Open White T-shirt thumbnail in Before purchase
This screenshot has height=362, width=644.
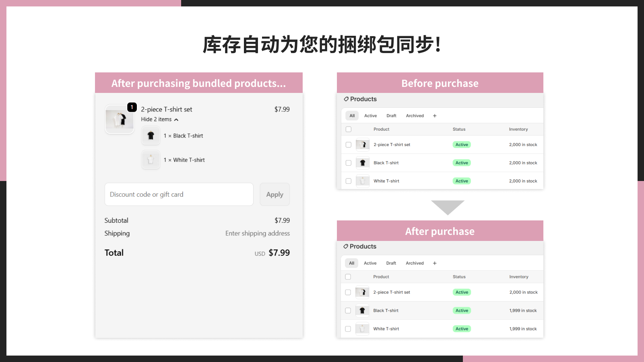pos(363,181)
